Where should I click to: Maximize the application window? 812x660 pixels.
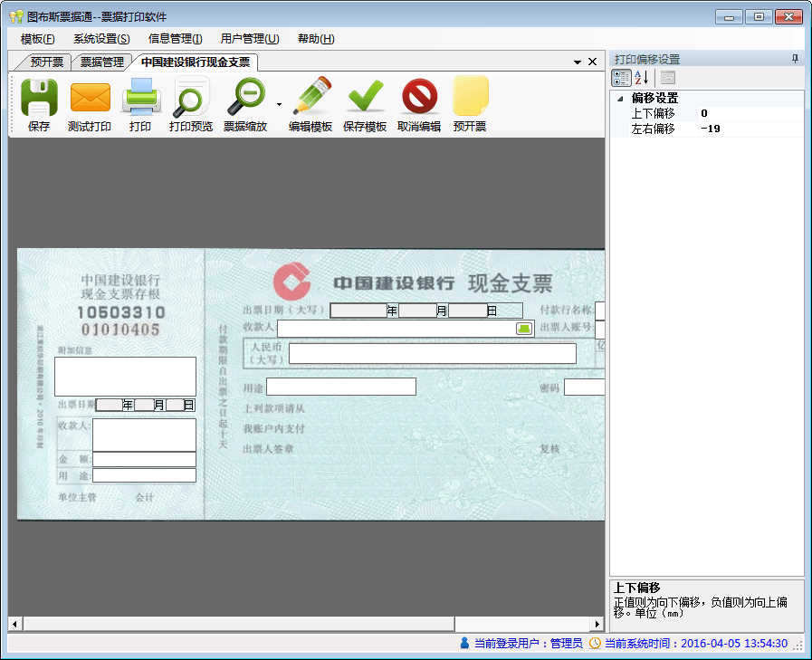tap(759, 17)
